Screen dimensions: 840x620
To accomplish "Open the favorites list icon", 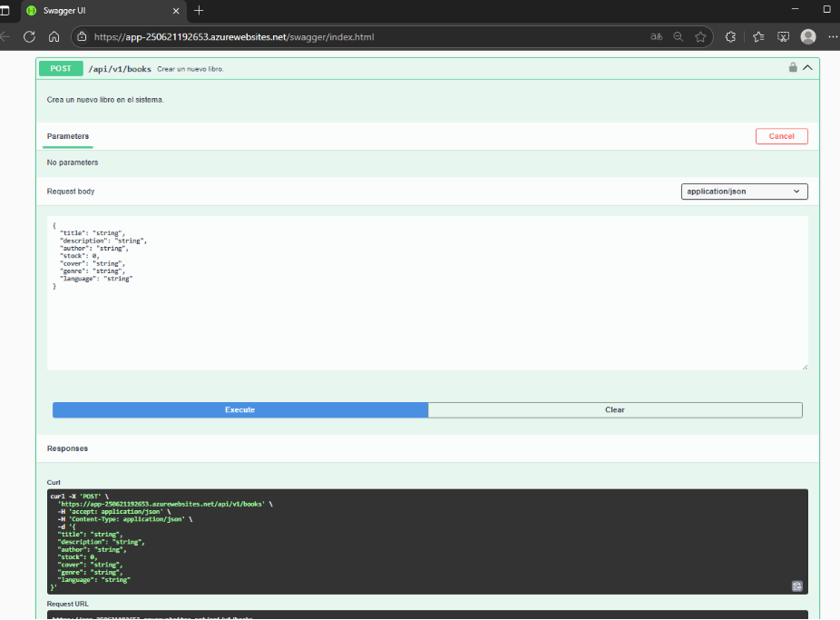I will point(758,36).
